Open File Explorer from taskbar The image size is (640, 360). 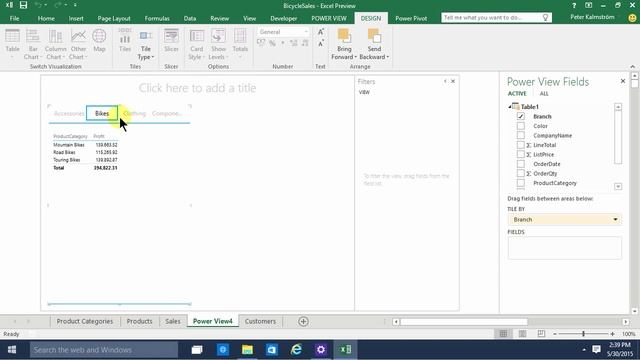pyautogui.click(x=247, y=350)
